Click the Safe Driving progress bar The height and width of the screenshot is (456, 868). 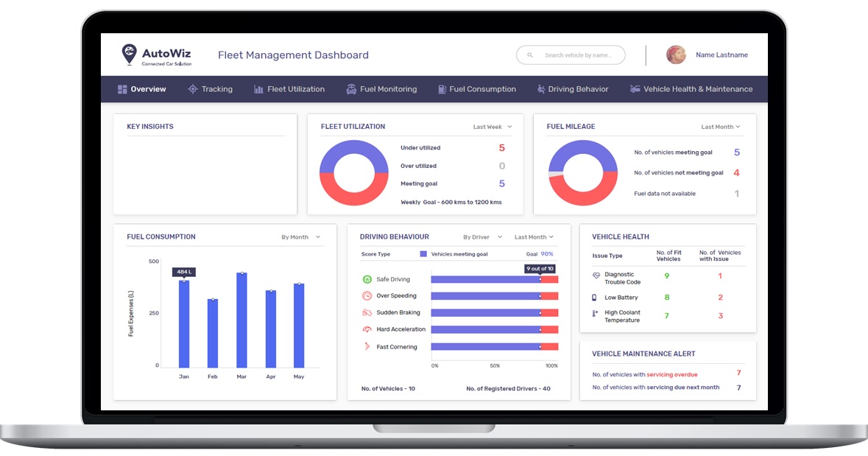[x=495, y=280]
